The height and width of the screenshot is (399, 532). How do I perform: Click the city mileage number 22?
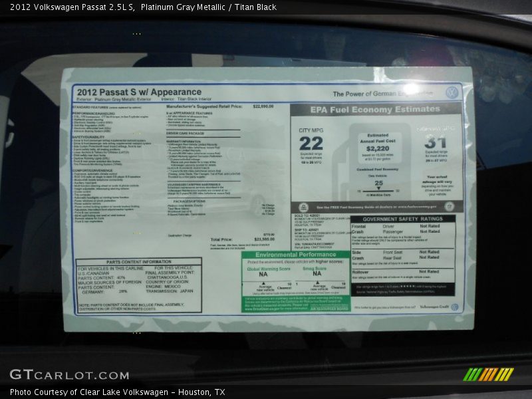(x=311, y=143)
